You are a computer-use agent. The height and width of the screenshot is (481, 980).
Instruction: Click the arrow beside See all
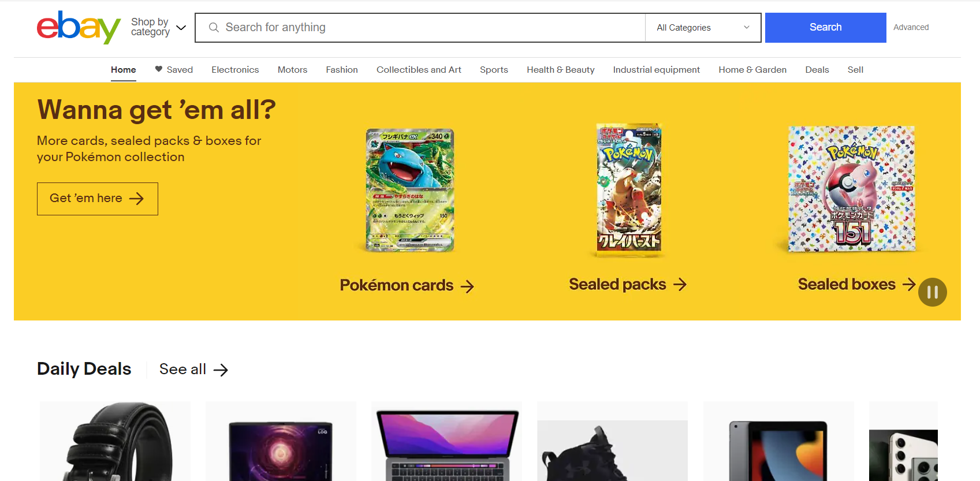pos(221,370)
